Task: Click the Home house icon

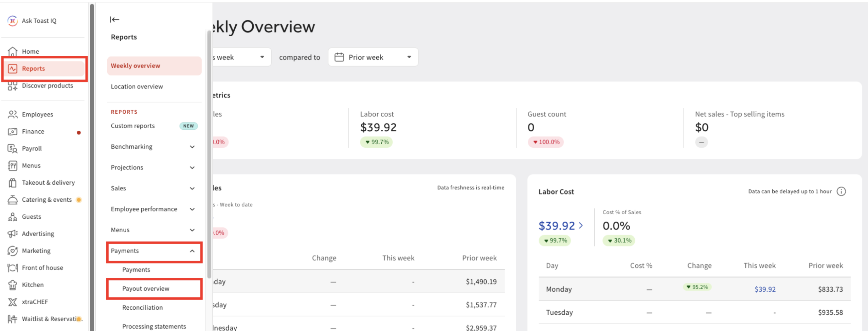Action: coord(13,51)
